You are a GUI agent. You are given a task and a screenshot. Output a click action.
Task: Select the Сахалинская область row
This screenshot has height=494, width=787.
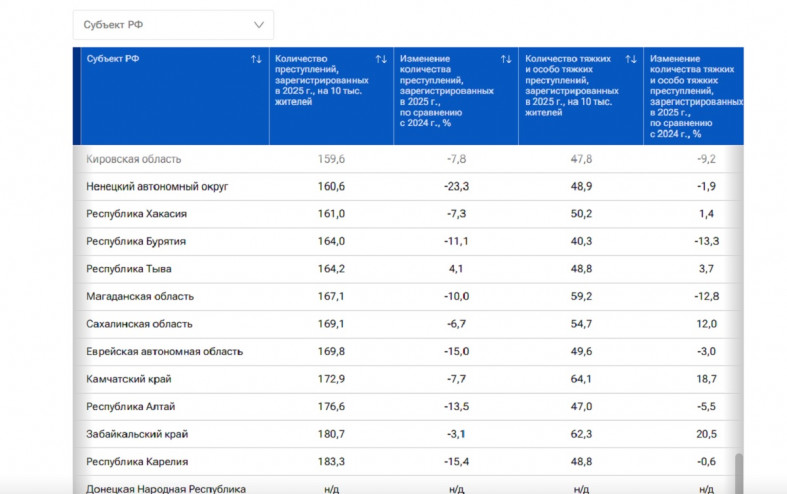click(141, 324)
